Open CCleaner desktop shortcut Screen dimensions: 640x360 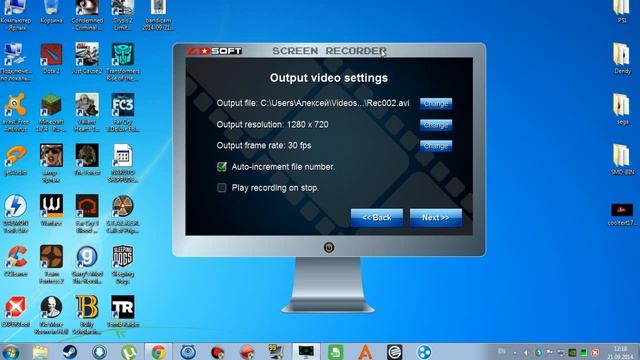16,261
